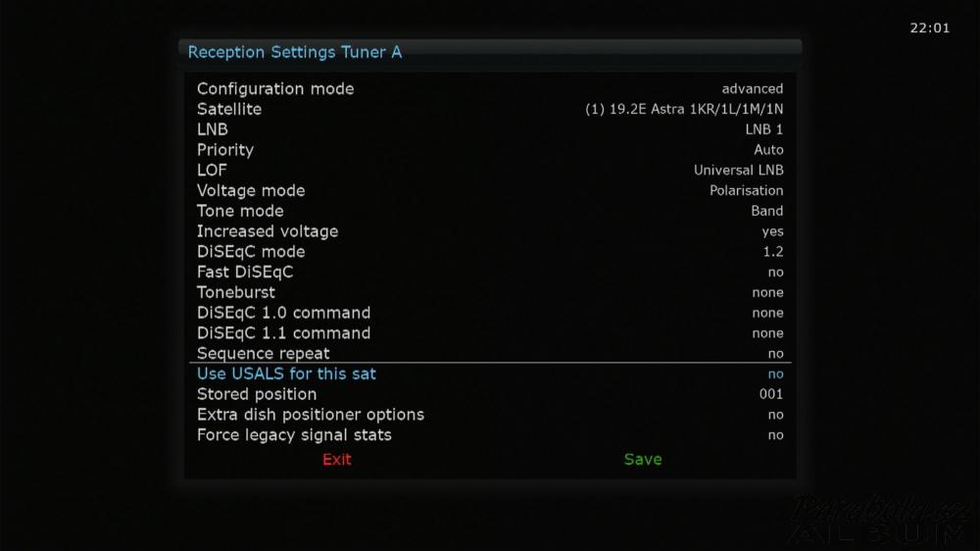Viewport: 980px width, 551px height.
Task: Toggle Force legacy signal stats
Action: click(x=490, y=435)
